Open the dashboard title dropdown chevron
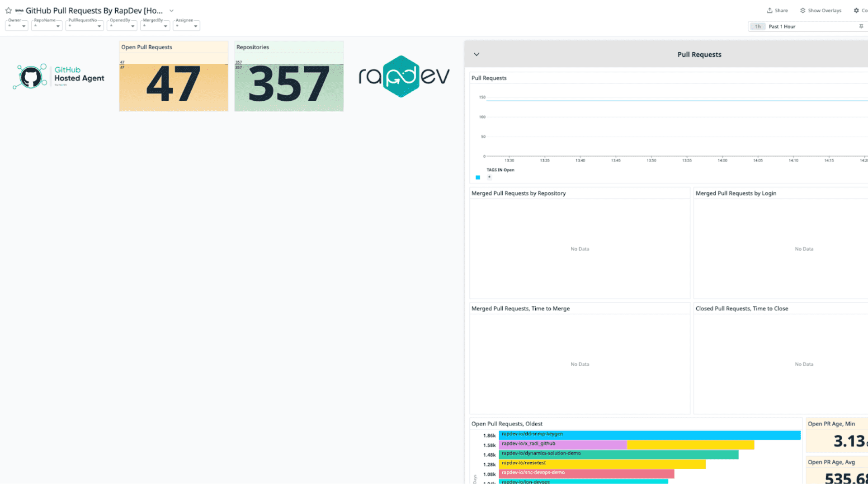 171,10
